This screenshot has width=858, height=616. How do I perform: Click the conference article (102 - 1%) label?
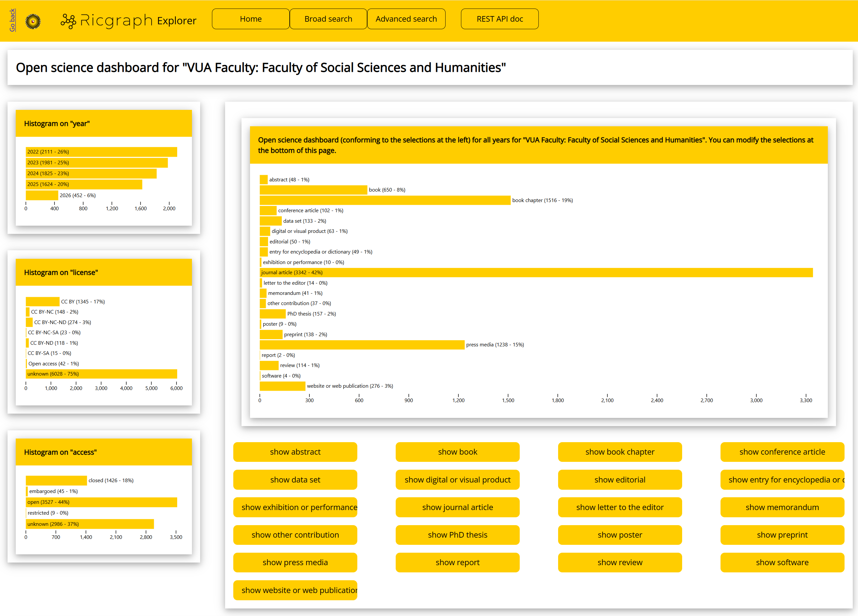[x=311, y=210]
